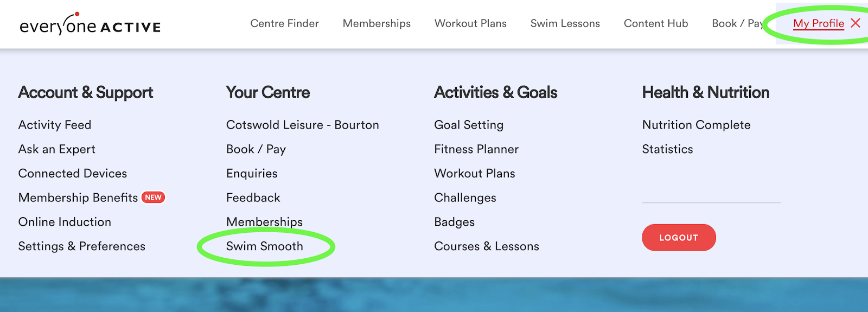868x312 pixels.
Task: Click the NEW badge beside Membership Benefits
Action: pyautogui.click(x=153, y=198)
